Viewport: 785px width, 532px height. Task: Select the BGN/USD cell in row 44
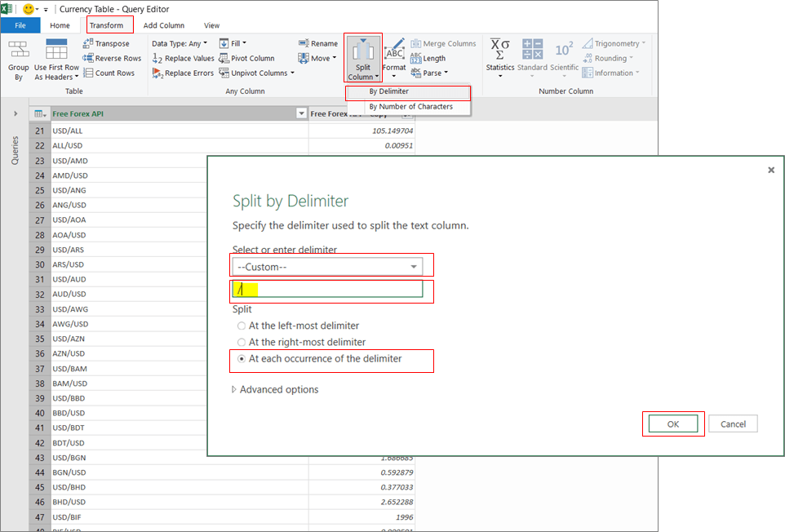coord(180,472)
